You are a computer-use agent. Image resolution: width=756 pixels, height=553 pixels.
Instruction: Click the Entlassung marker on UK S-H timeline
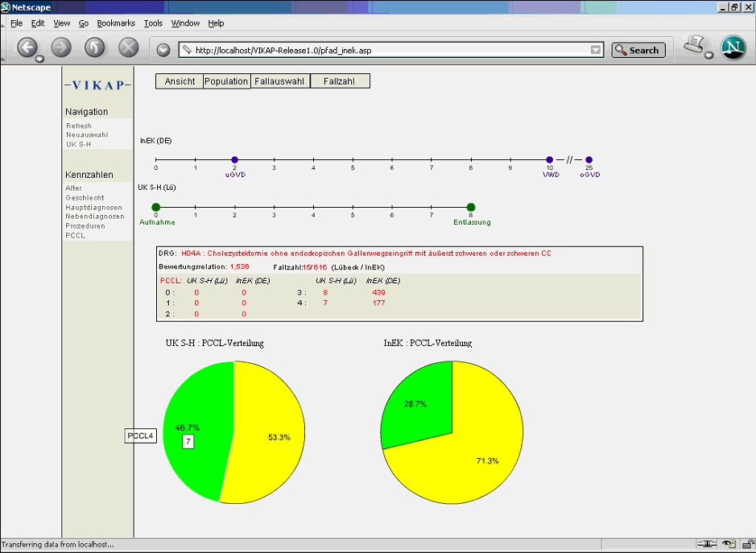pos(471,208)
